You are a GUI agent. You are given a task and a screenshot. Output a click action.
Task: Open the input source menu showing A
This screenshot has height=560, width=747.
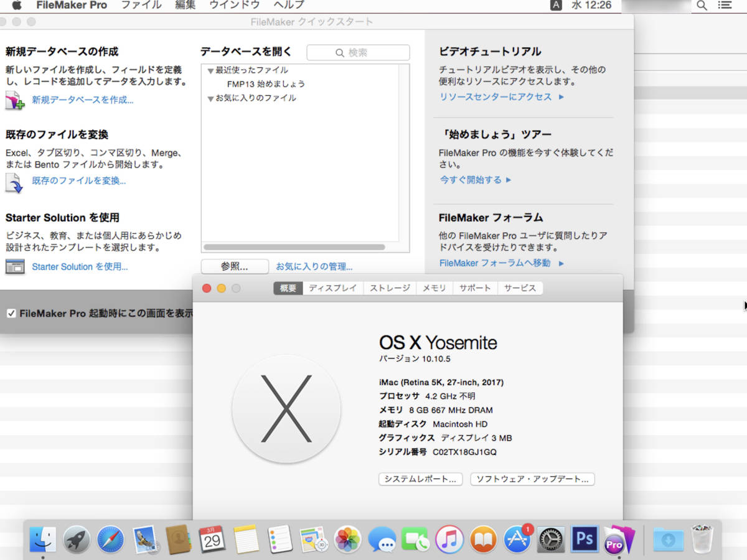coord(555,6)
